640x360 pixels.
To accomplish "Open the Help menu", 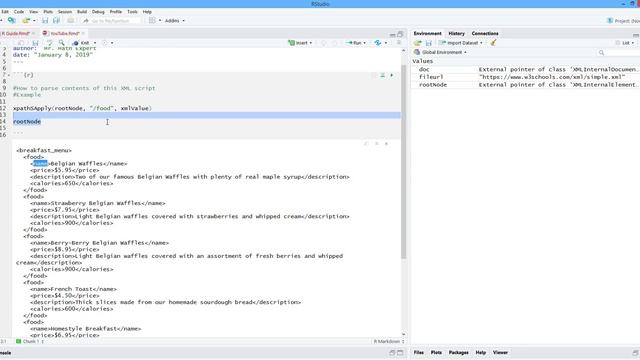I will click(147, 12).
